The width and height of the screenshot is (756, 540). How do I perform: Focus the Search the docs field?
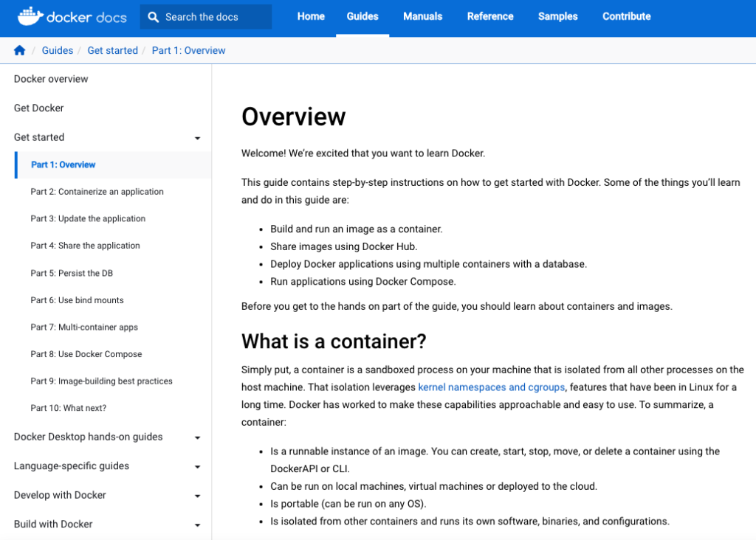point(206,17)
